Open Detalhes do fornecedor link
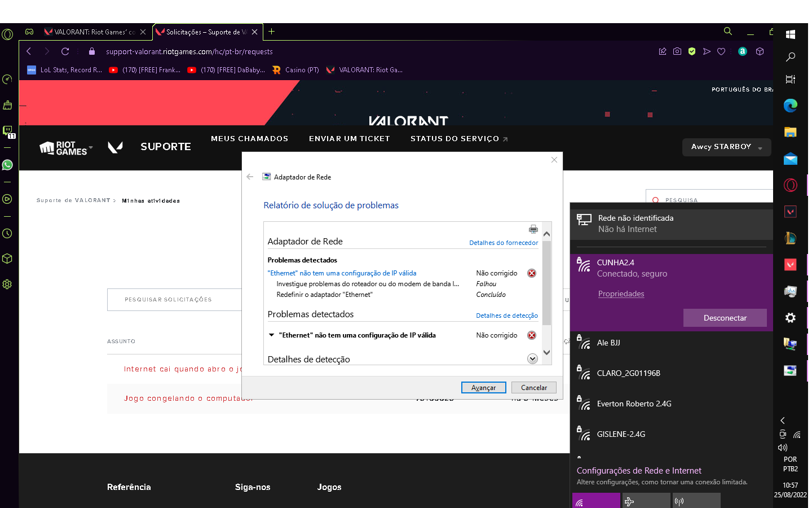The width and height of the screenshot is (812, 508). [504, 243]
